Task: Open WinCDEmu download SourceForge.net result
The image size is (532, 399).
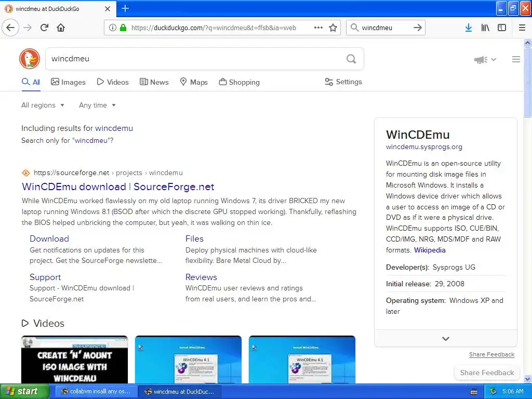Action: (118, 187)
